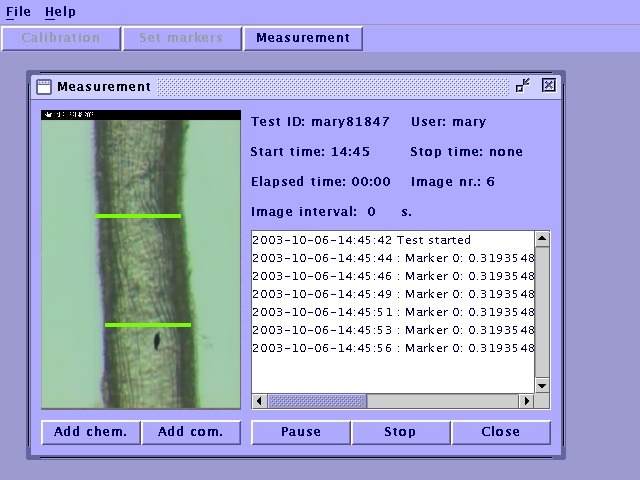Click the Add com. button
The width and height of the screenshot is (640, 480).
tap(191, 432)
